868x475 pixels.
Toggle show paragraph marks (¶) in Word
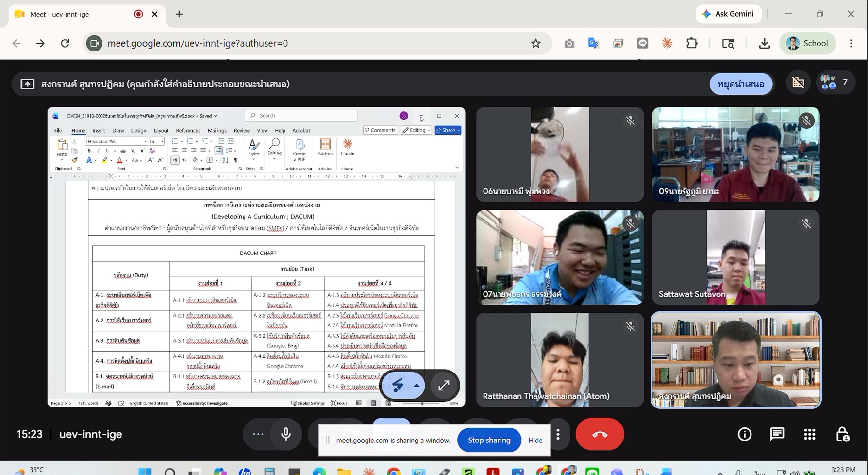(x=235, y=160)
